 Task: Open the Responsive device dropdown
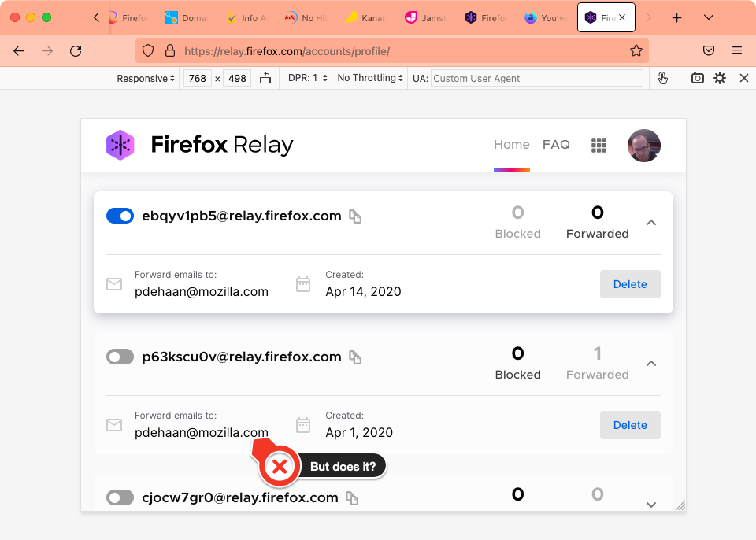click(145, 78)
